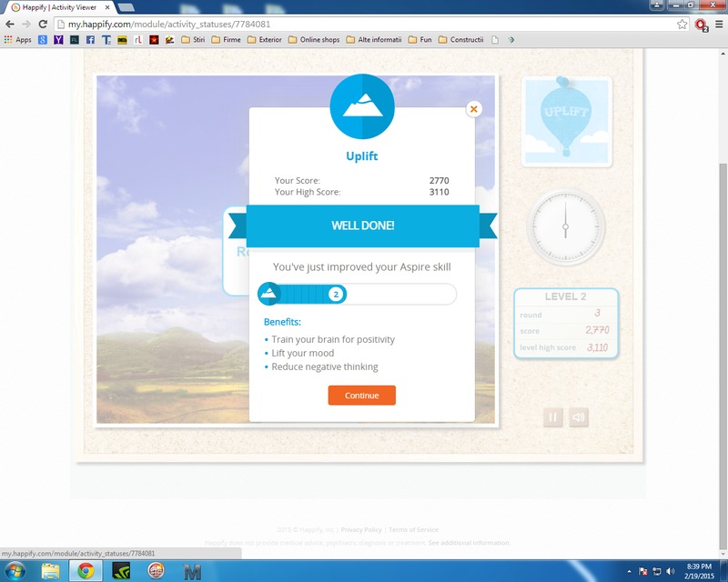Viewport: 728px width, 582px height.
Task: Click the Uplift balloon thumbnail
Action: click(x=566, y=121)
